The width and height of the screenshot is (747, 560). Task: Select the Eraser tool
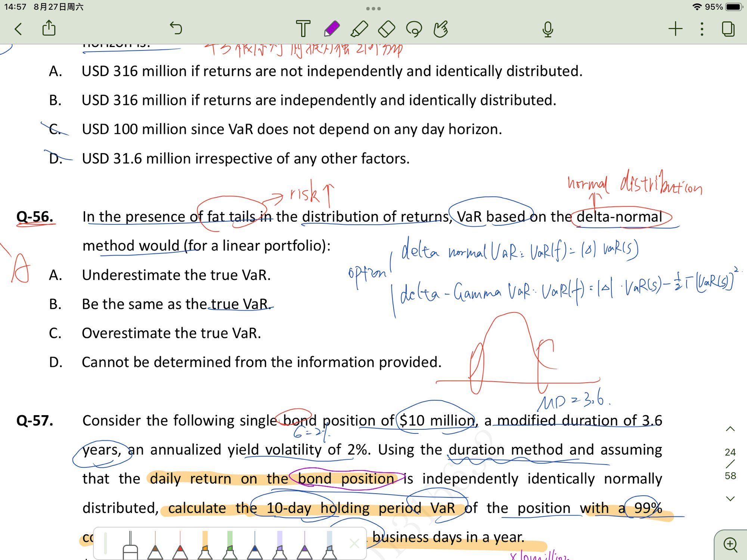387,29
